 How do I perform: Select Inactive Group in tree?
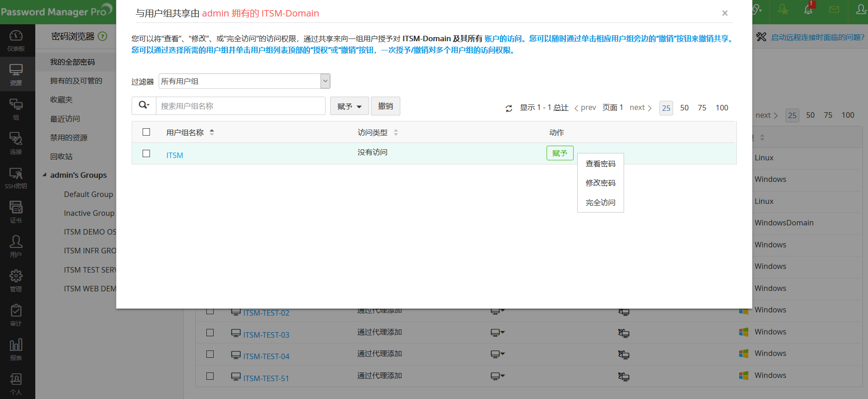pyautogui.click(x=89, y=213)
